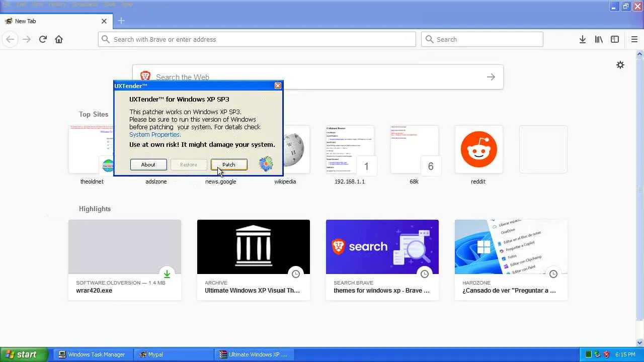Open the reddit top site
This screenshot has width=644, height=362.
[x=478, y=155]
